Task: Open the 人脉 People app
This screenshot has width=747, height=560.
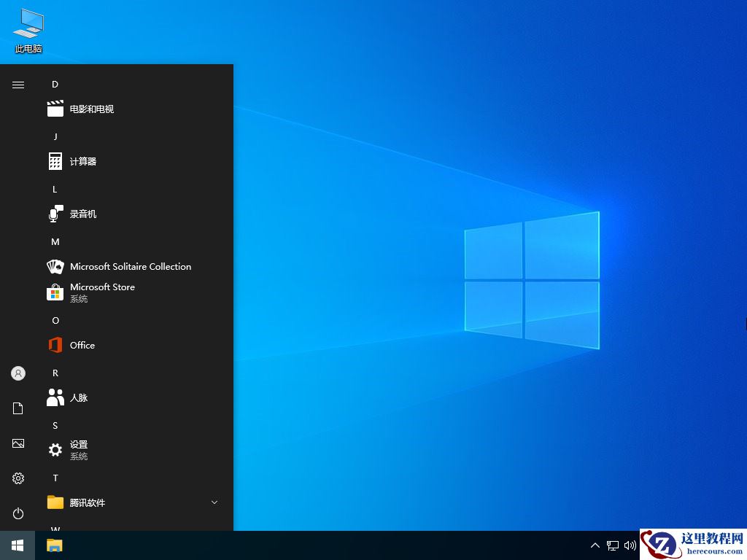Action: coord(79,397)
